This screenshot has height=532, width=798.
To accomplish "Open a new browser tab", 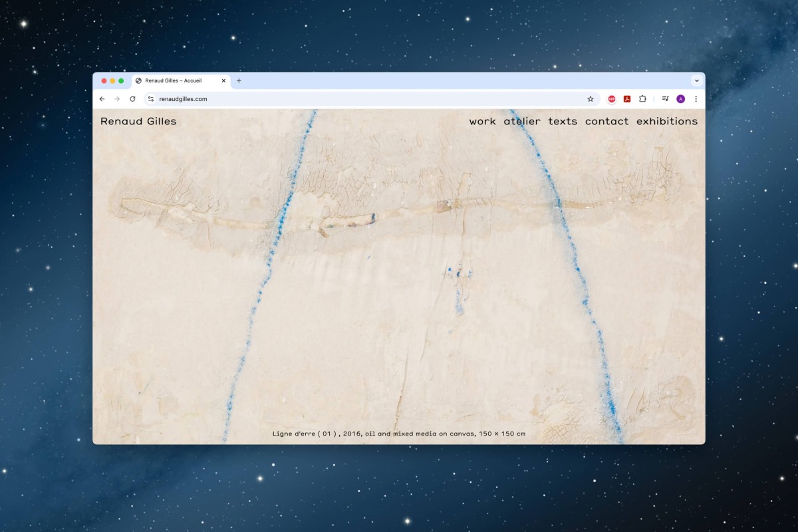I will (239, 81).
